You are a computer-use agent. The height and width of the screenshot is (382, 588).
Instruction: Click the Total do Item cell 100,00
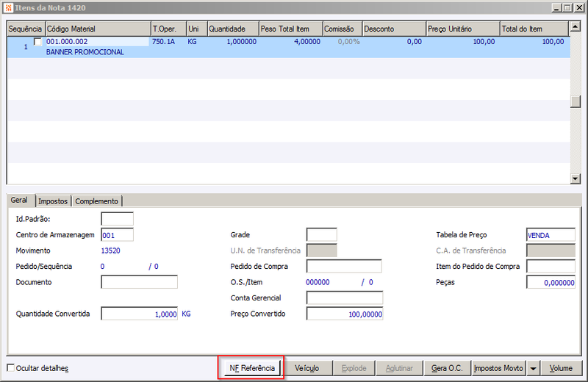(x=553, y=42)
